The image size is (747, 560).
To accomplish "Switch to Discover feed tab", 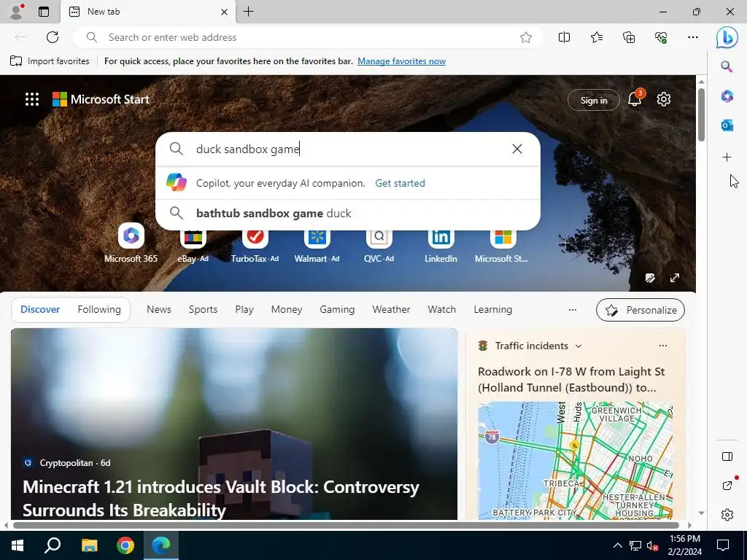I will [40, 309].
